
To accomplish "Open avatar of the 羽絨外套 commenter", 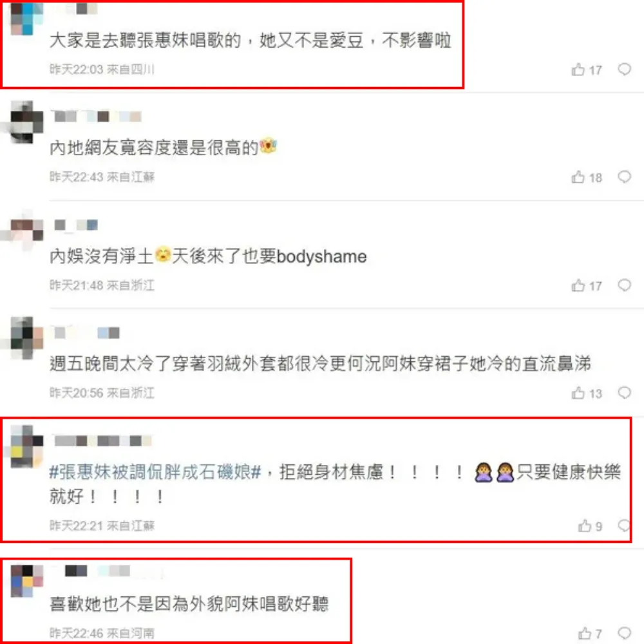I will pyautogui.click(x=26, y=338).
